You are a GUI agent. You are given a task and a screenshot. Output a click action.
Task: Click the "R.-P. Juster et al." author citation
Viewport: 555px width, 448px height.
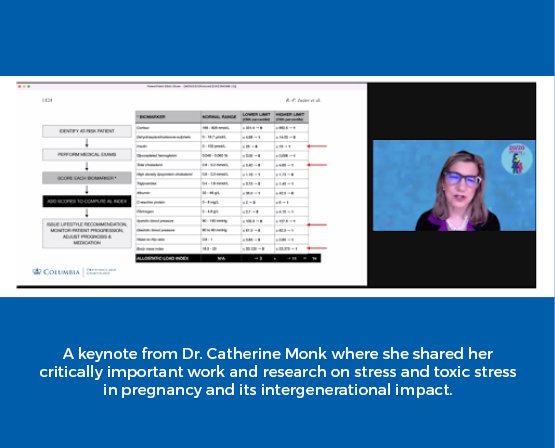(x=303, y=100)
